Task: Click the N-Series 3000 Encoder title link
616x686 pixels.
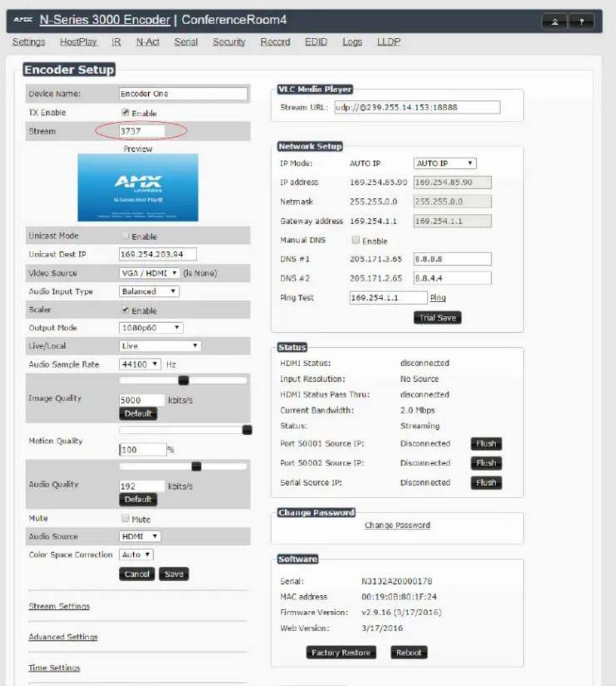Action: [105, 20]
